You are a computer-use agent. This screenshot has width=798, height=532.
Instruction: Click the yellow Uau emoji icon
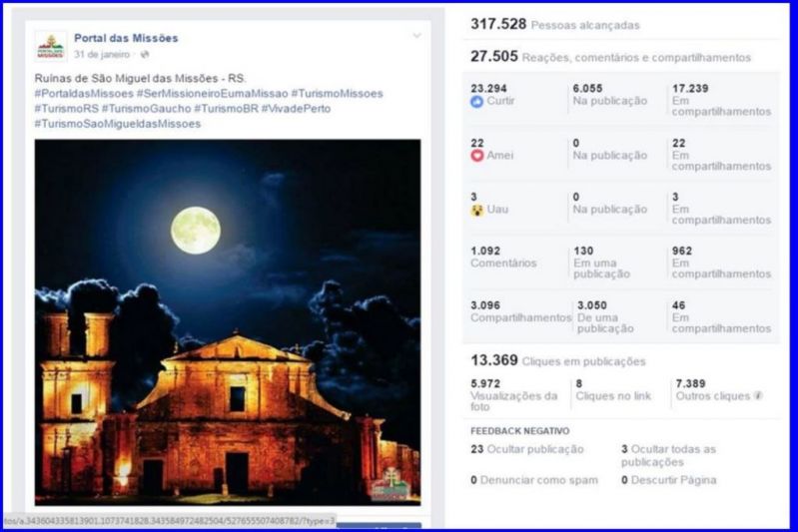pos(476,210)
